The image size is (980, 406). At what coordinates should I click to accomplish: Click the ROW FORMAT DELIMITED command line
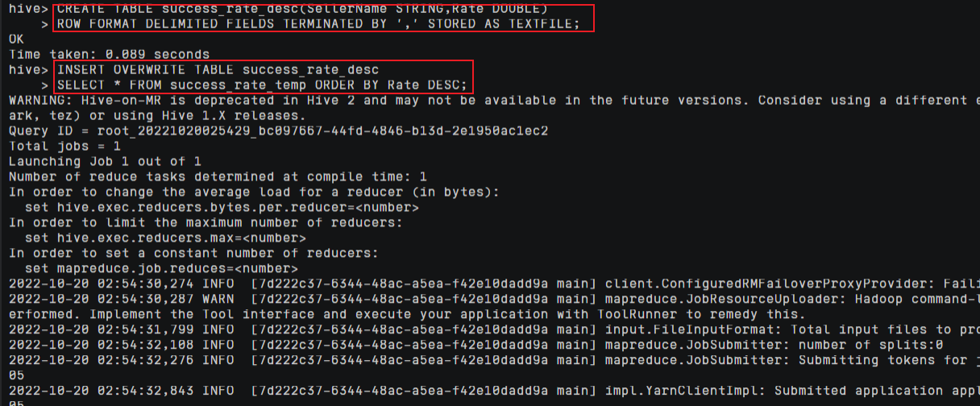pyautogui.click(x=318, y=23)
